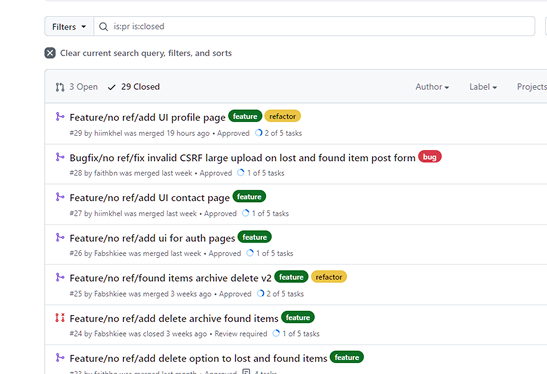This screenshot has width=547, height=374.
Task: Click the magnifier search icon
Action: 103,27
